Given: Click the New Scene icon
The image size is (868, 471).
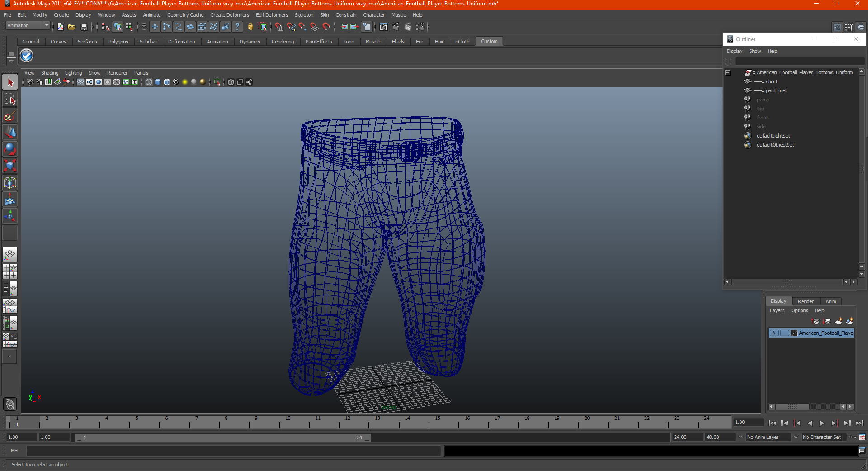Looking at the screenshot, I should pos(60,27).
